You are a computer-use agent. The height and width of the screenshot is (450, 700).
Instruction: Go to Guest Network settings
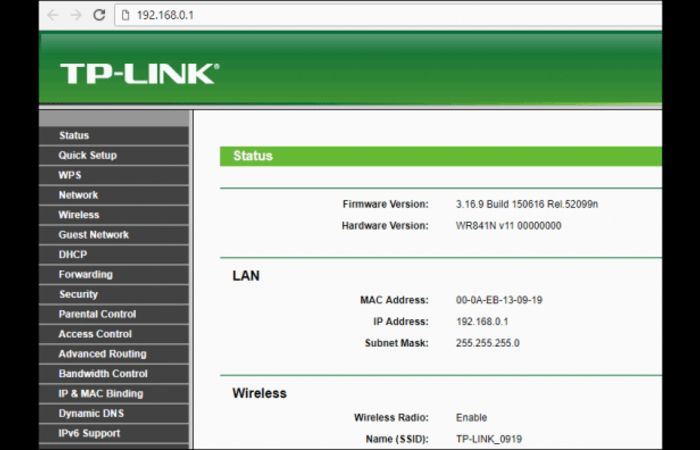[114, 235]
